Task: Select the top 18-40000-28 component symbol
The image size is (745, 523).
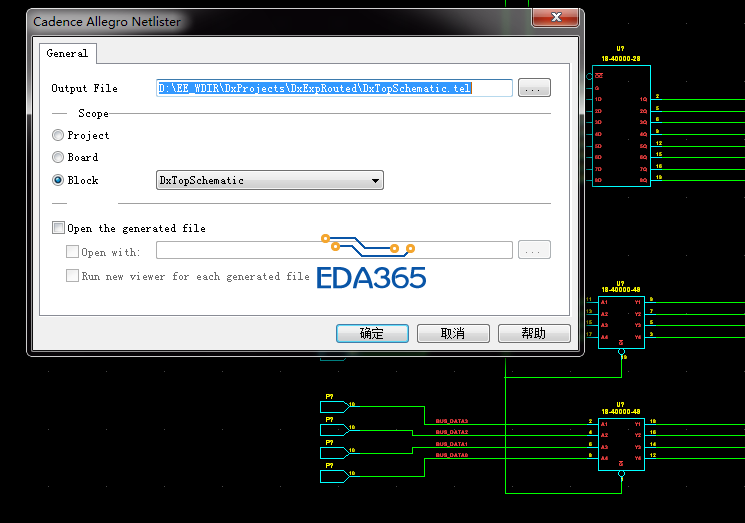Action: (x=621, y=126)
